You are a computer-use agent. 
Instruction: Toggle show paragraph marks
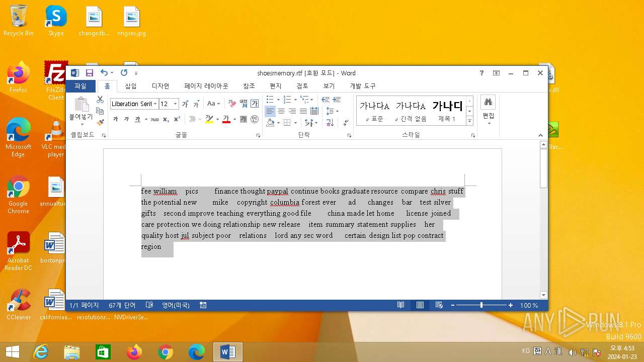[x=346, y=122]
